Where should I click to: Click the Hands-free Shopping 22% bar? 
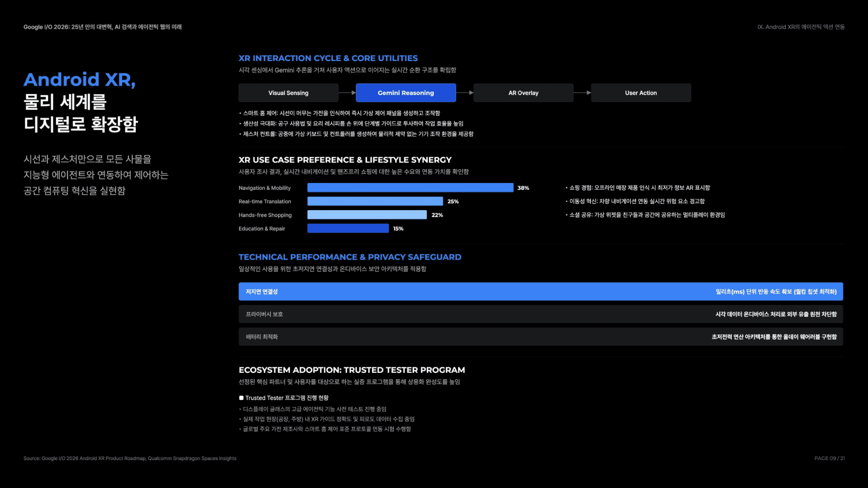(367, 215)
